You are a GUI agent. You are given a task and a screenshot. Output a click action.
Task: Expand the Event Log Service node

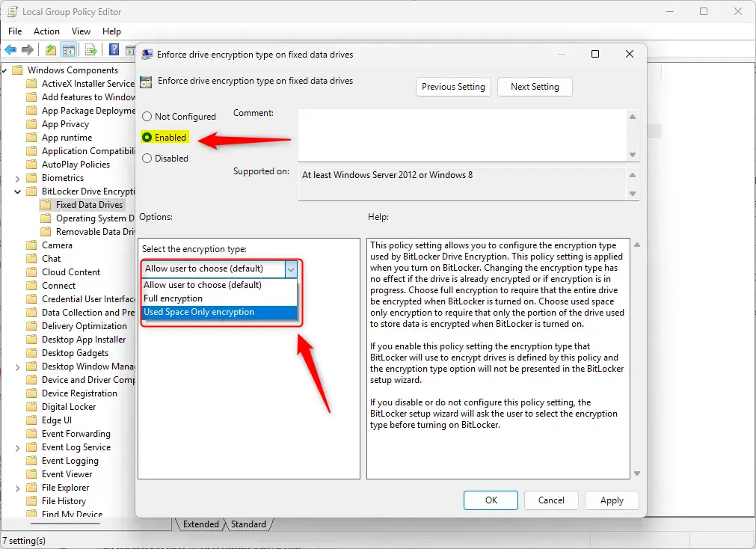coord(17,448)
